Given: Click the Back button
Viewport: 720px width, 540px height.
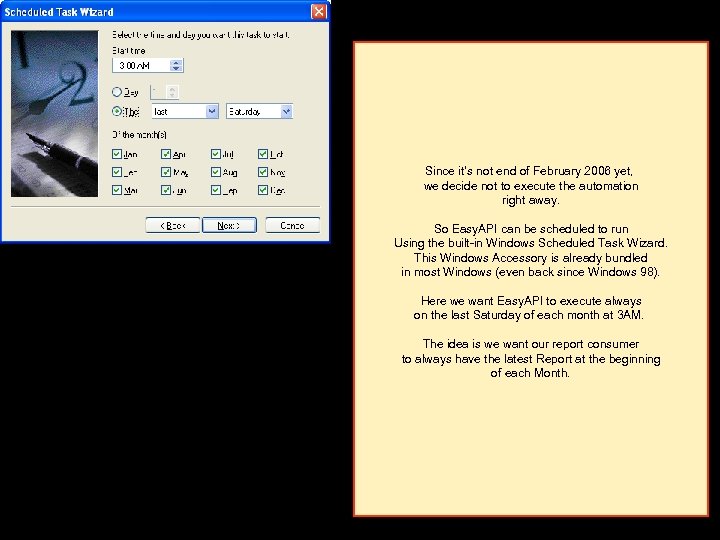Looking at the screenshot, I should click(x=173, y=225).
